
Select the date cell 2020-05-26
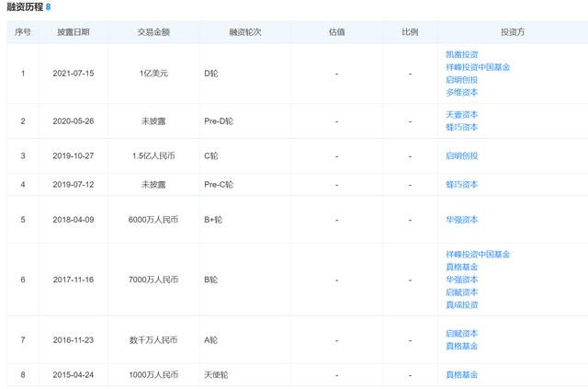click(73, 121)
